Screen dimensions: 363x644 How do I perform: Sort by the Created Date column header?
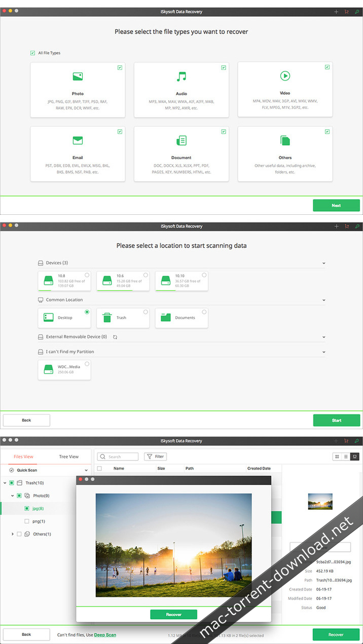click(259, 469)
